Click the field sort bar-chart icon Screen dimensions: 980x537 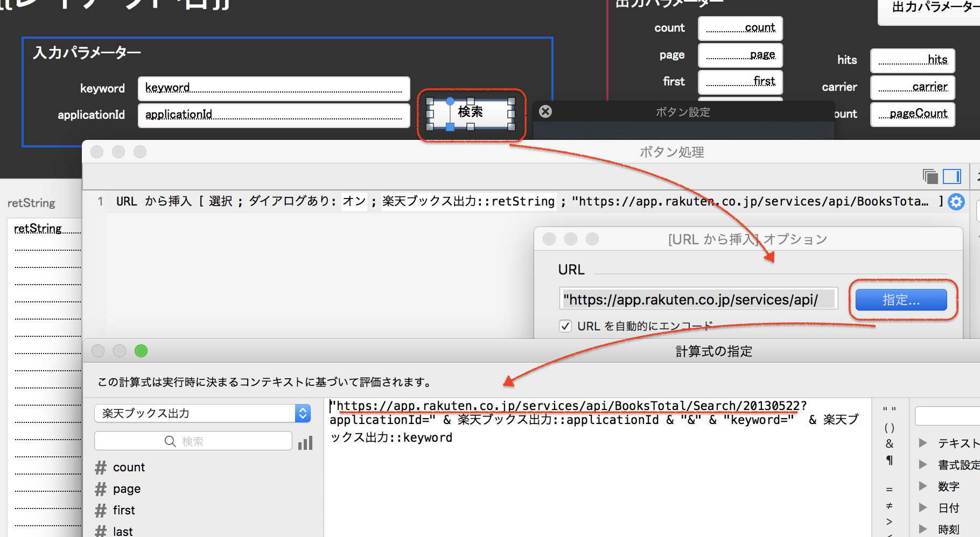[305, 442]
